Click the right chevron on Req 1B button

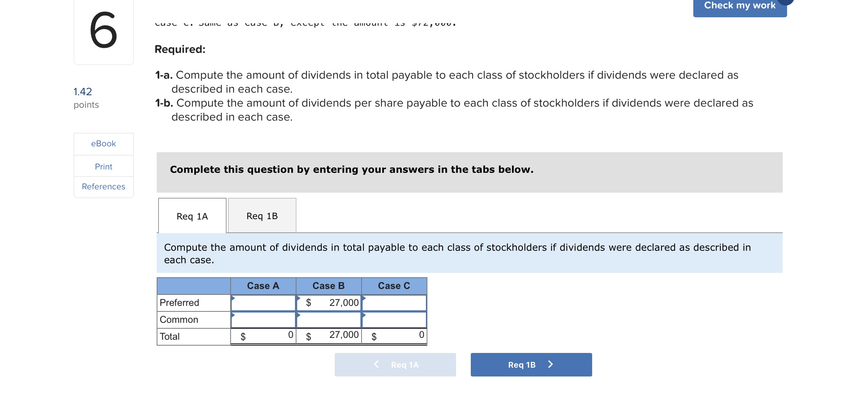[550, 364]
